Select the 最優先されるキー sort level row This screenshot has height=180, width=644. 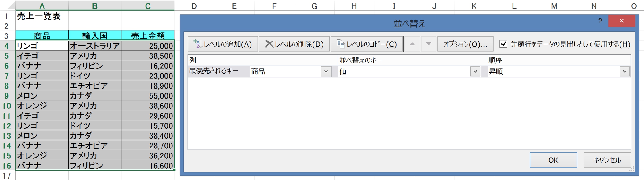point(214,71)
